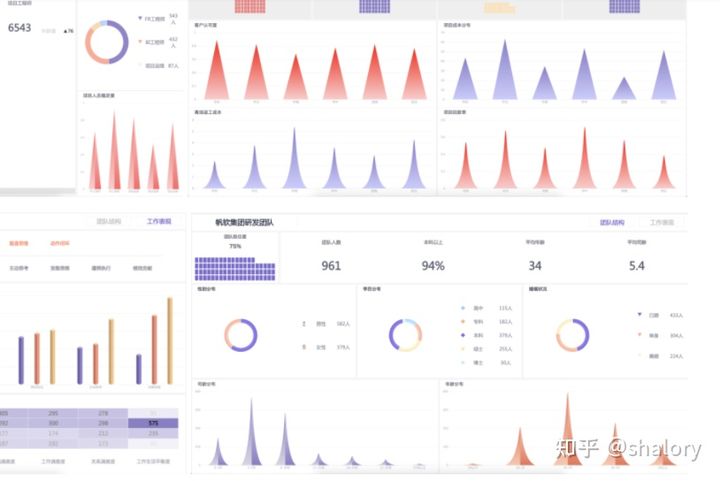The image size is (720, 481).
Task: Click the 帆软集团研发团队 title
Action: [x=243, y=223]
